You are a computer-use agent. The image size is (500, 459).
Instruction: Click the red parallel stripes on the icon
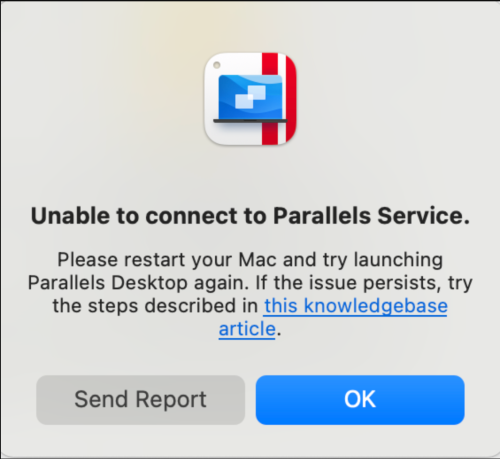point(279,99)
